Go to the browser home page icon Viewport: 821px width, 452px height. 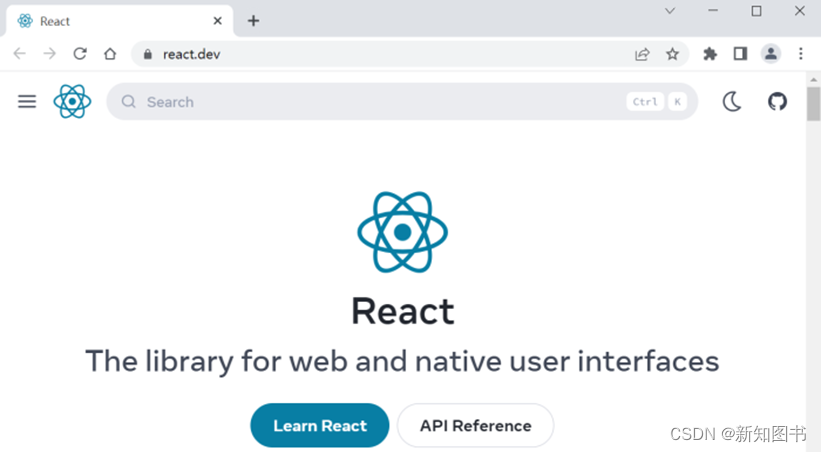pos(110,54)
